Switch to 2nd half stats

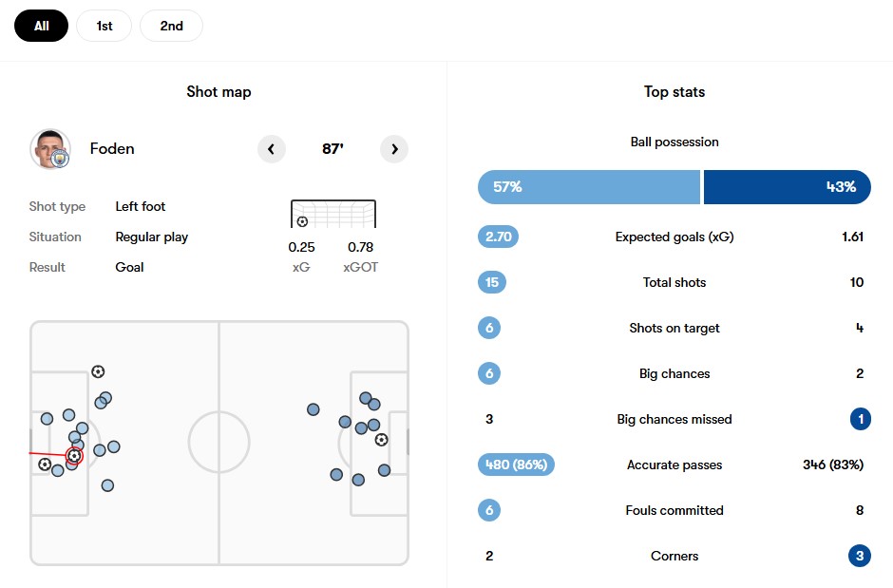pyautogui.click(x=171, y=27)
